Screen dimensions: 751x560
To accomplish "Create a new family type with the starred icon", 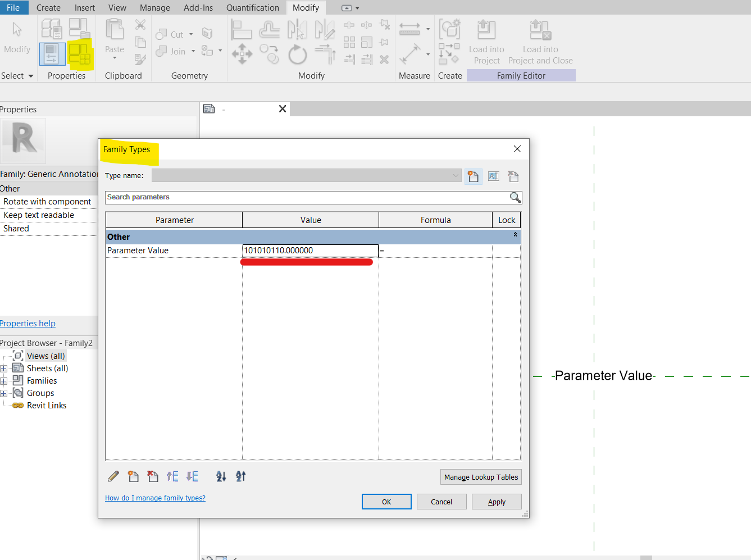I will [474, 176].
